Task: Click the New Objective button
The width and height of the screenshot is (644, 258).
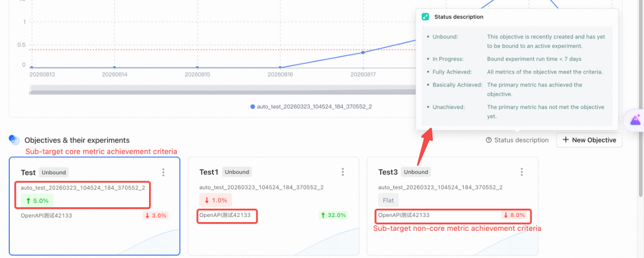Action: (x=589, y=140)
